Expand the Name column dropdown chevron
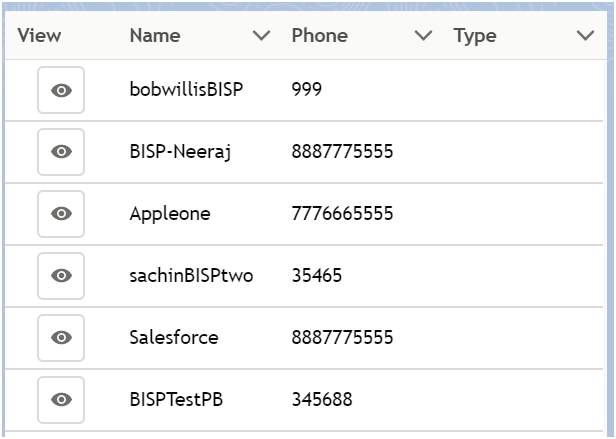This screenshot has width=616, height=439. [261, 35]
